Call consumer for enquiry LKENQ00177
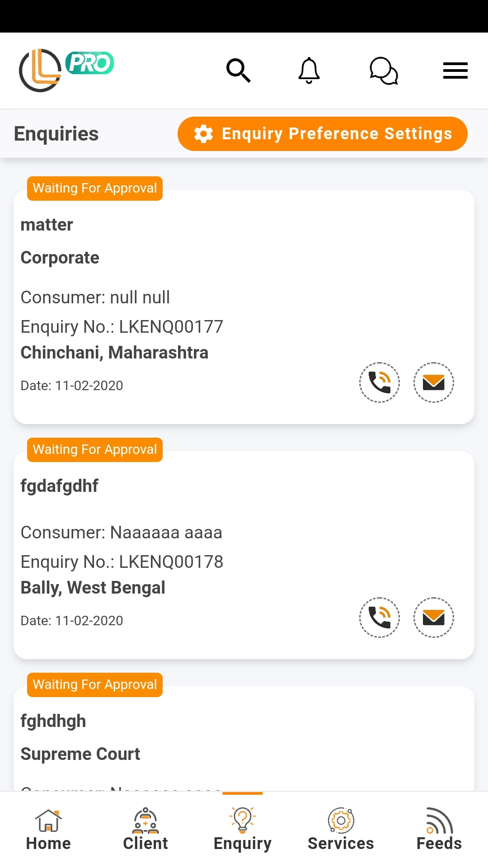This screenshot has height=868, width=488. 380,382
